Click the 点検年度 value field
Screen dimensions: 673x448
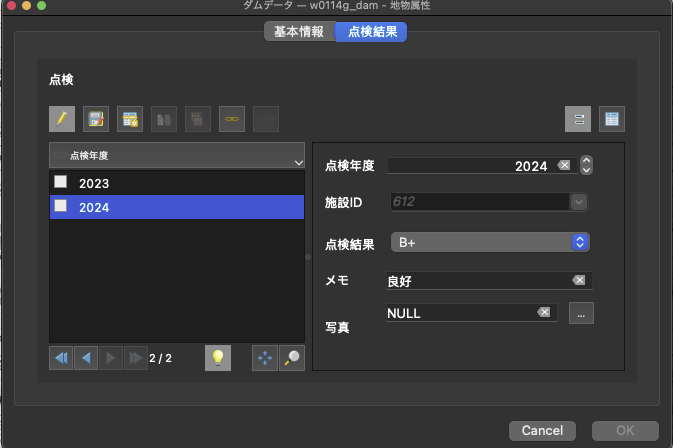click(482, 166)
